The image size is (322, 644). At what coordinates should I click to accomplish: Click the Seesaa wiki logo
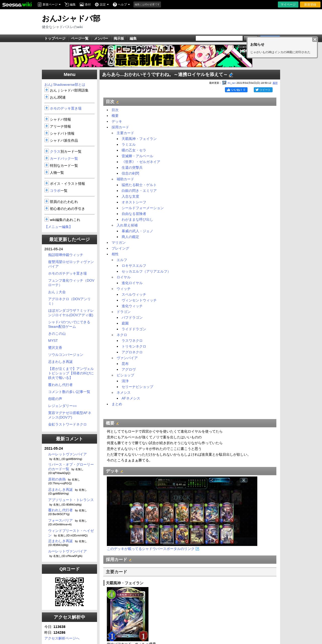click(17, 5)
